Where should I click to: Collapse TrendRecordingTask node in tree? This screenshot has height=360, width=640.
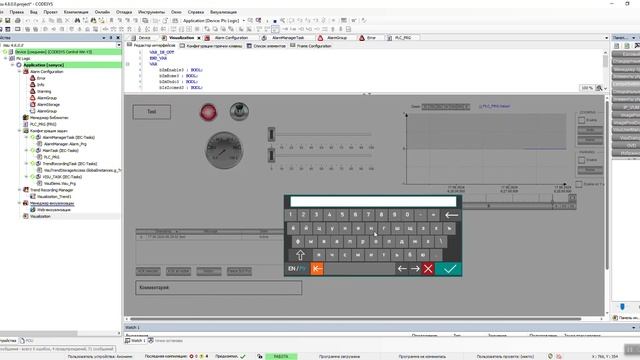tap(26, 164)
